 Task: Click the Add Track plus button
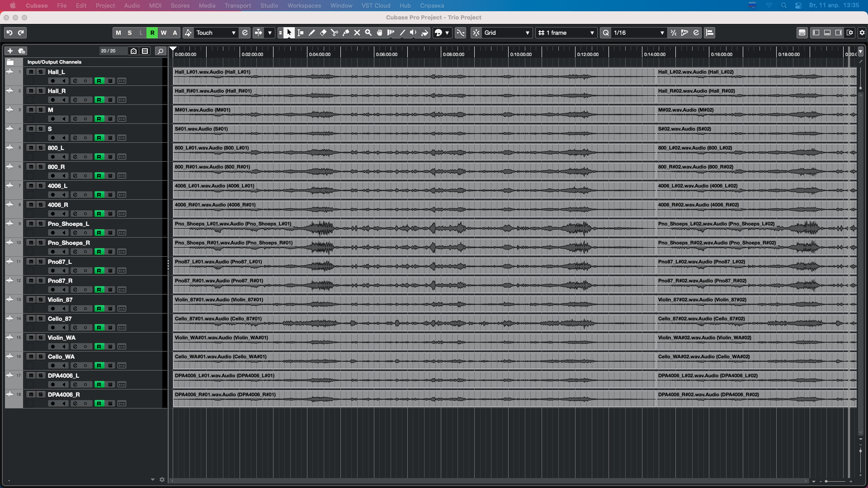click(10, 51)
